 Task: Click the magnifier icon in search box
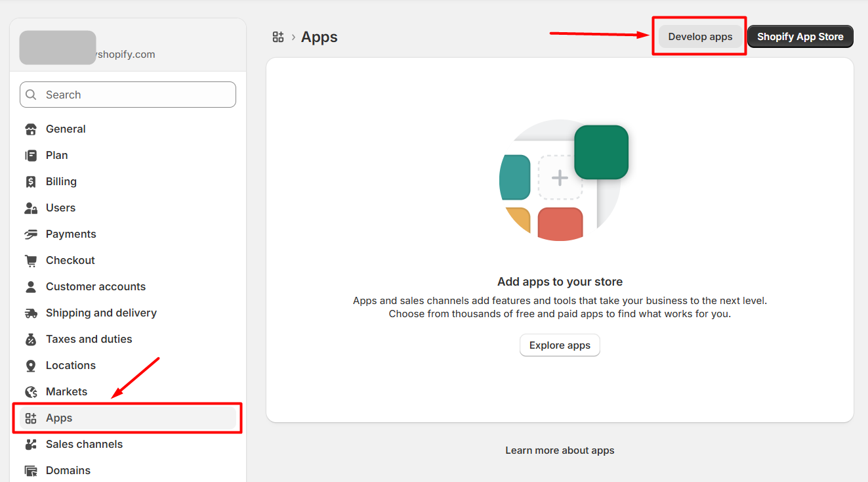pyautogui.click(x=31, y=95)
